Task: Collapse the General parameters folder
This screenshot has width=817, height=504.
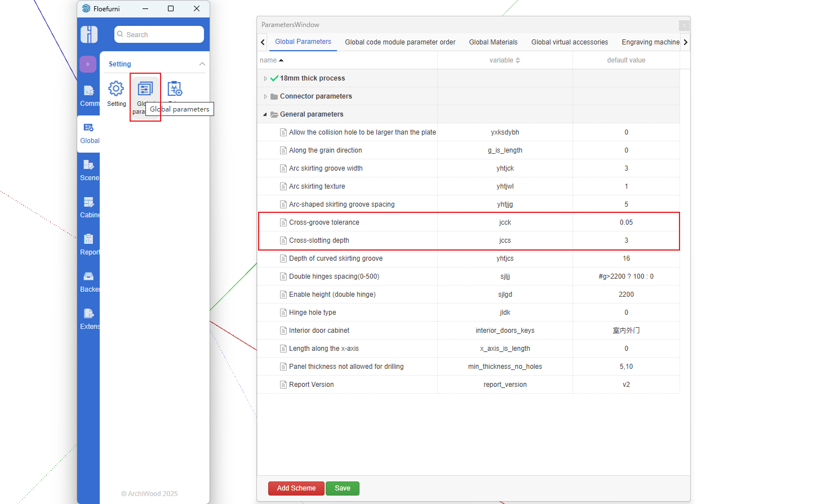Action: pyautogui.click(x=265, y=114)
